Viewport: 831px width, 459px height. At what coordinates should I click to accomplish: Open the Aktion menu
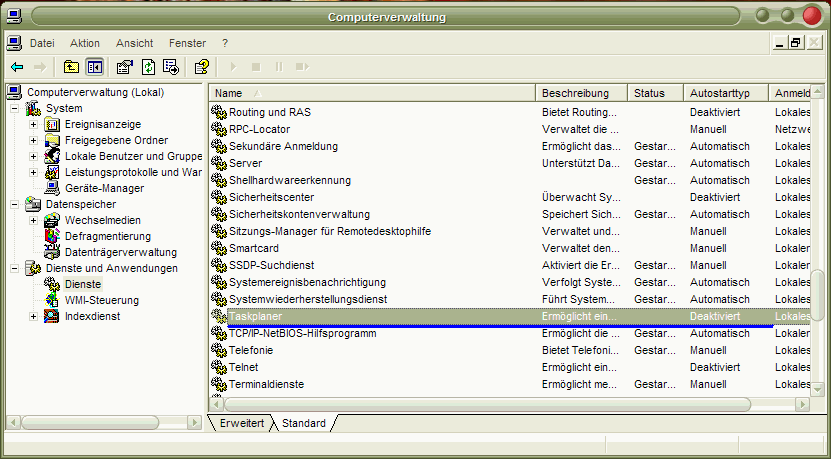[x=85, y=43]
